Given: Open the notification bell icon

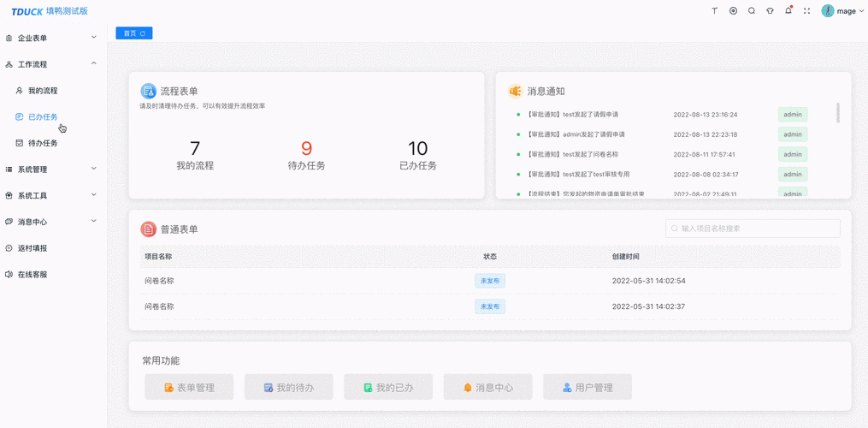Looking at the screenshot, I should tap(788, 10).
